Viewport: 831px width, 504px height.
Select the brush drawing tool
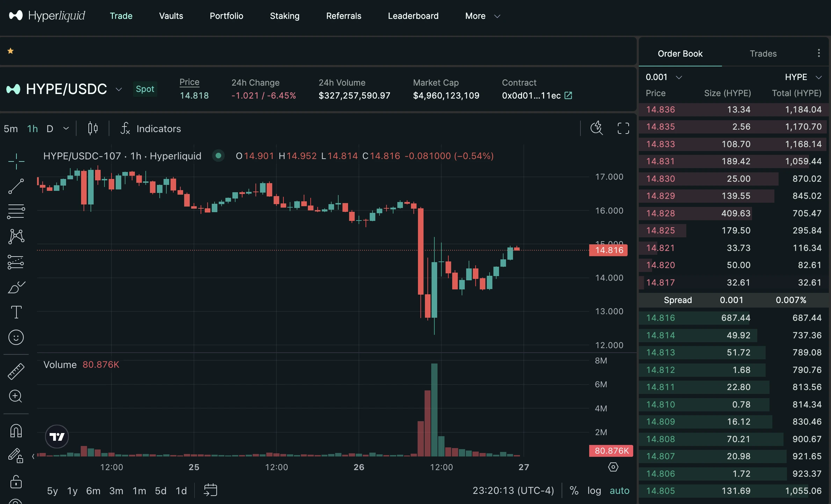pyautogui.click(x=16, y=287)
